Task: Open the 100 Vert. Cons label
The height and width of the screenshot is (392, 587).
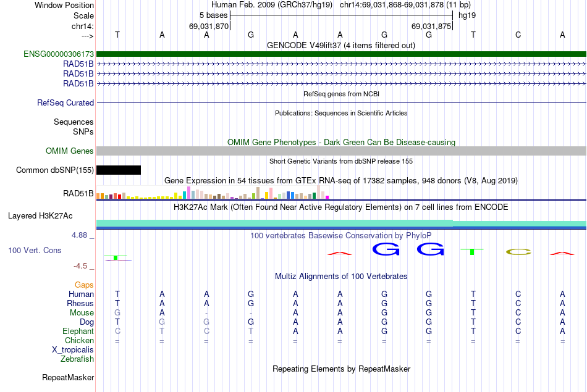Action: (35, 251)
